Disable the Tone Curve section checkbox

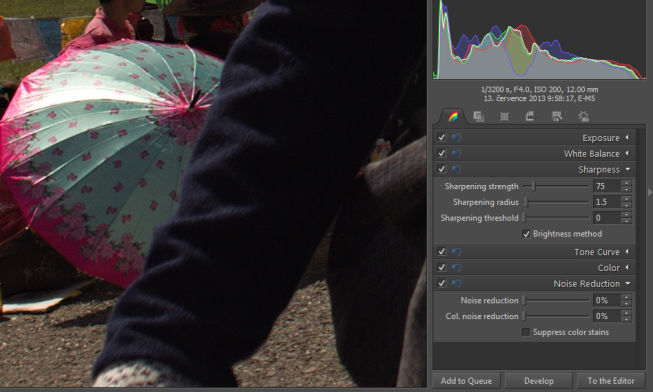pyautogui.click(x=441, y=251)
